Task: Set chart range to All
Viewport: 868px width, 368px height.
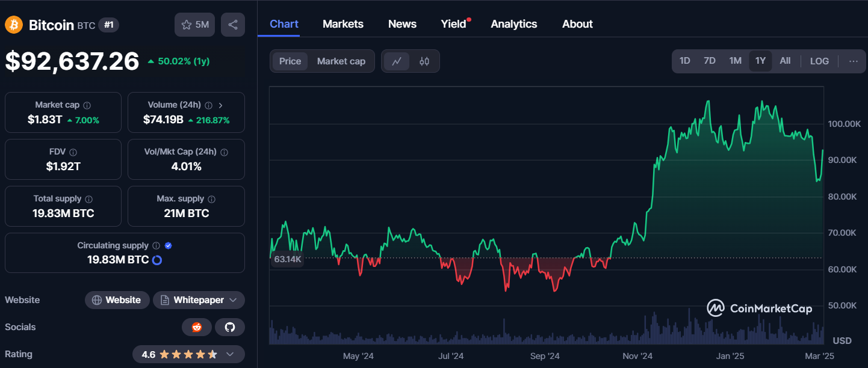Action: (x=786, y=61)
